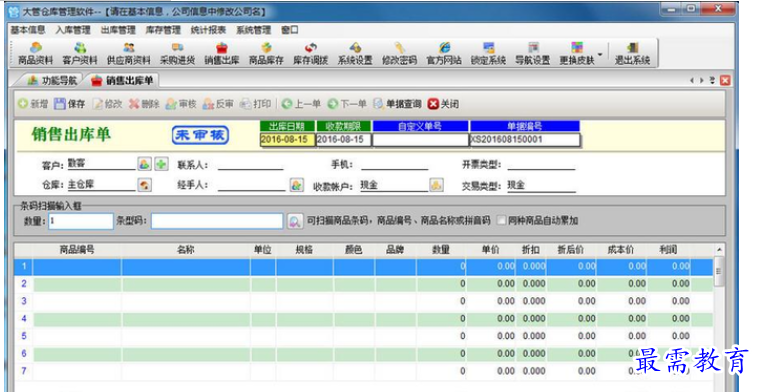Open the 基本信息 menu
Viewport: 757px width, 392px height.
(x=28, y=30)
